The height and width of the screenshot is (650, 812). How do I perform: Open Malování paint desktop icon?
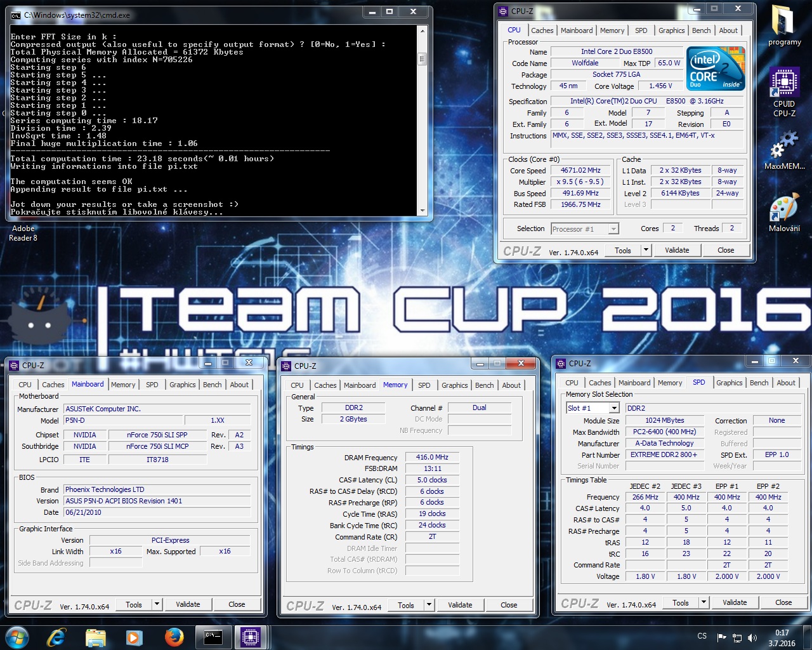tap(784, 214)
